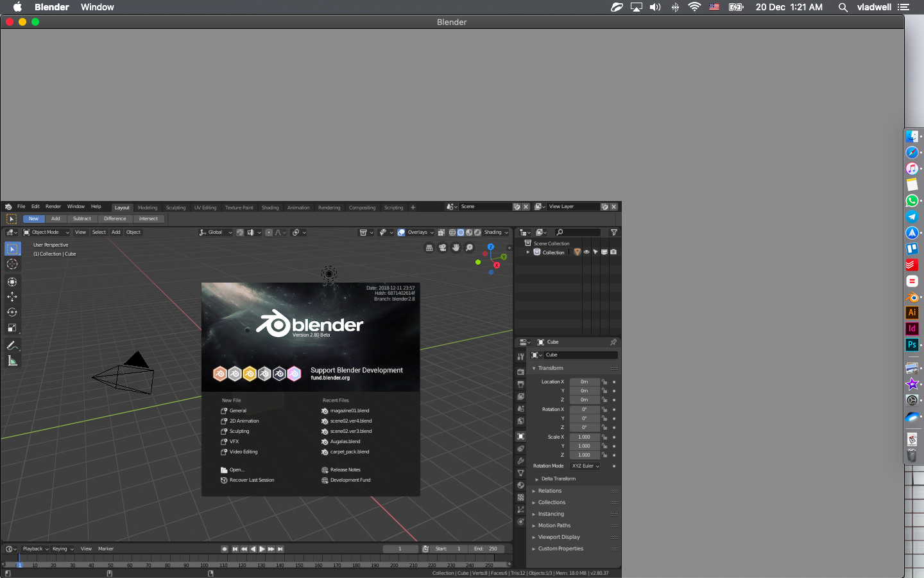The image size is (924, 578).
Task: Toggle Collection render camera icon in outliner
Action: [613, 252]
